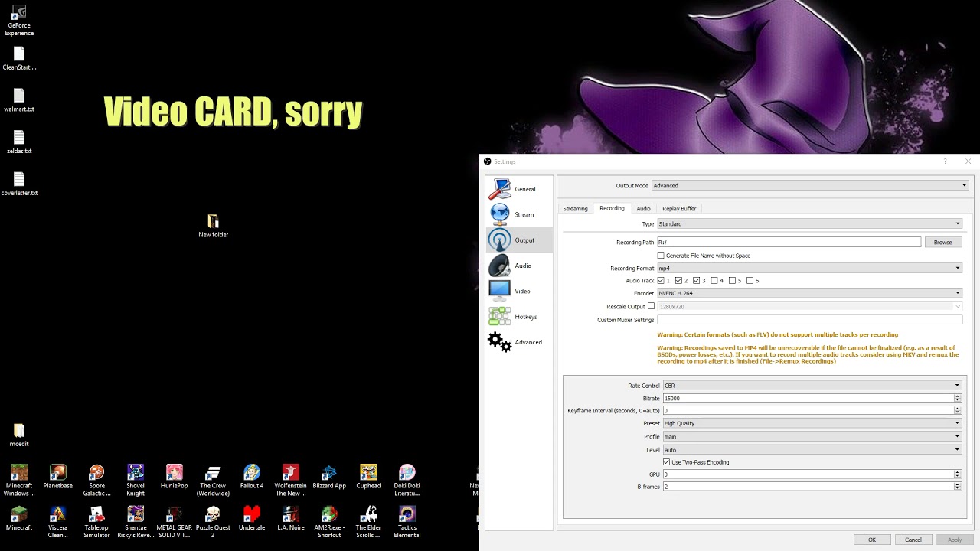The image size is (980, 551).
Task: Enable the Rescale Output checkbox
Action: [652, 306]
